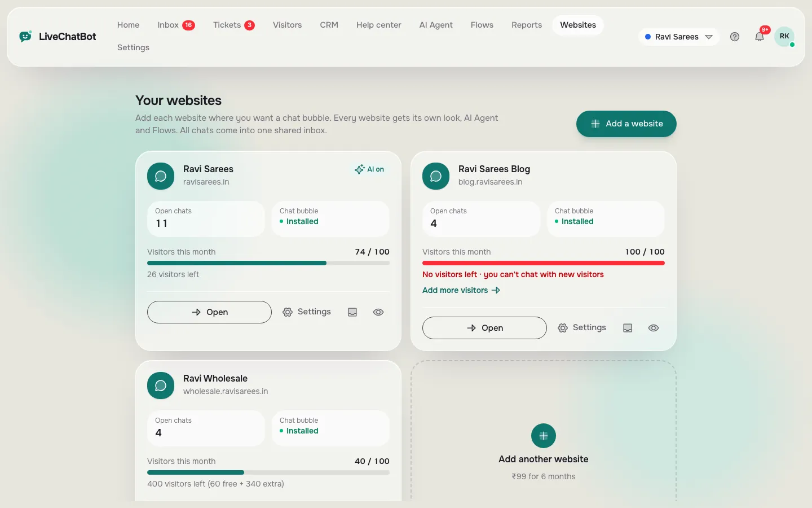This screenshot has width=812, height=508.
Task: Open inbox icon on Ravi Sarees card
Action: coord(352,312)
